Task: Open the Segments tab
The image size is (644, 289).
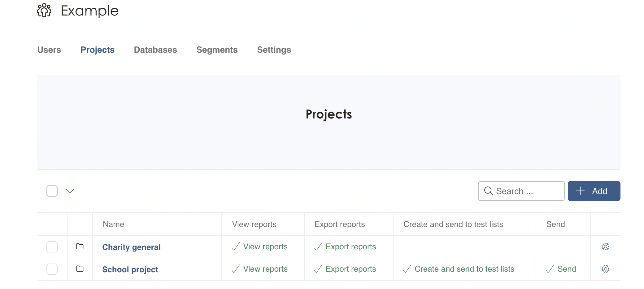Action: 217,50
